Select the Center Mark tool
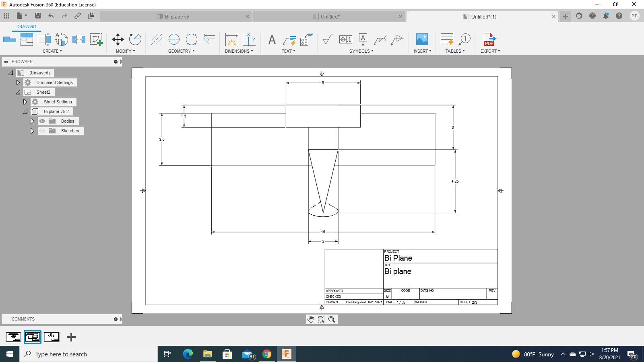The image size is (644, 362). coord(174,39)
